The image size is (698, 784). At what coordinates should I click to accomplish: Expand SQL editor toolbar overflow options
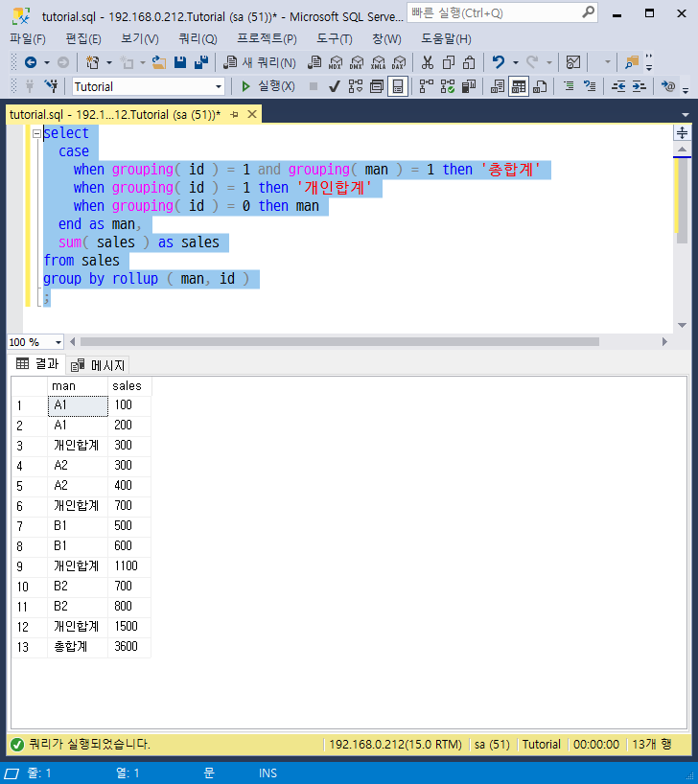(x=686, y=90)
